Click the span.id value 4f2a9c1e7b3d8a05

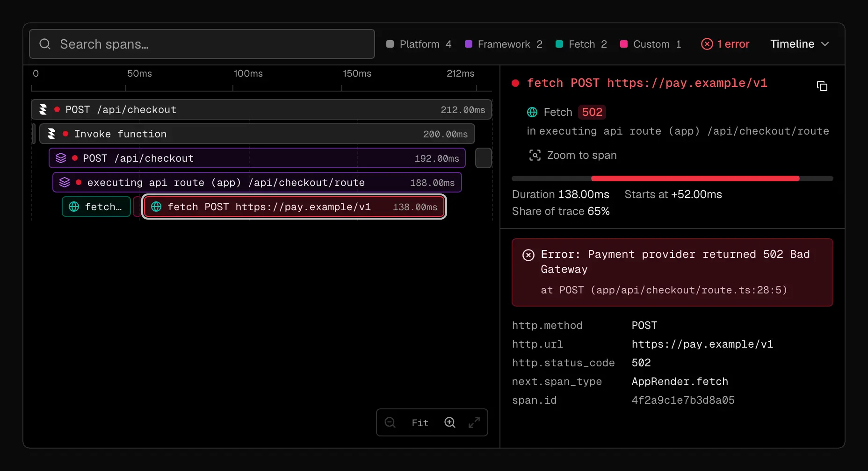point(683,400)
